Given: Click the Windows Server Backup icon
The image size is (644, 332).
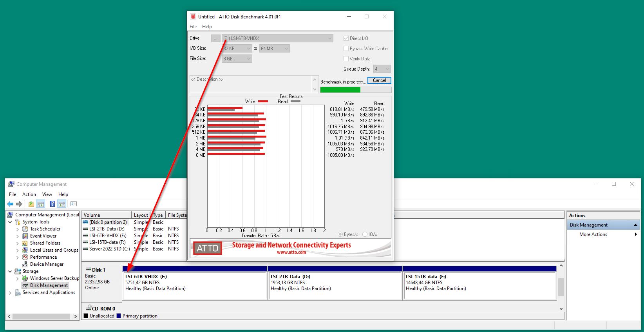Looking at the screenshot, I should [25, 278].
